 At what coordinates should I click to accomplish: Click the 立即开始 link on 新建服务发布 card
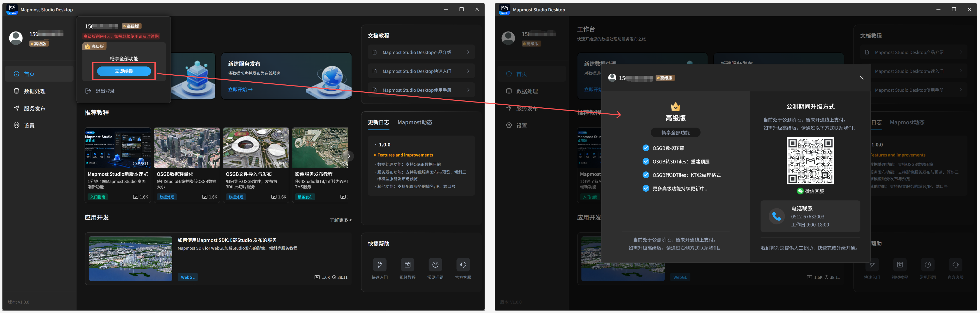click(240, 90)
